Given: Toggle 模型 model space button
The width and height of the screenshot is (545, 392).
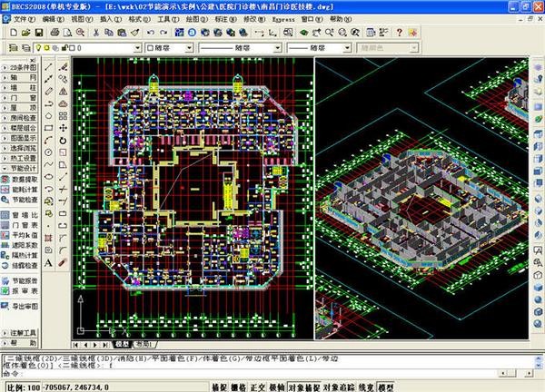Looking at the screenshot, I should click(x=385, y=387).
